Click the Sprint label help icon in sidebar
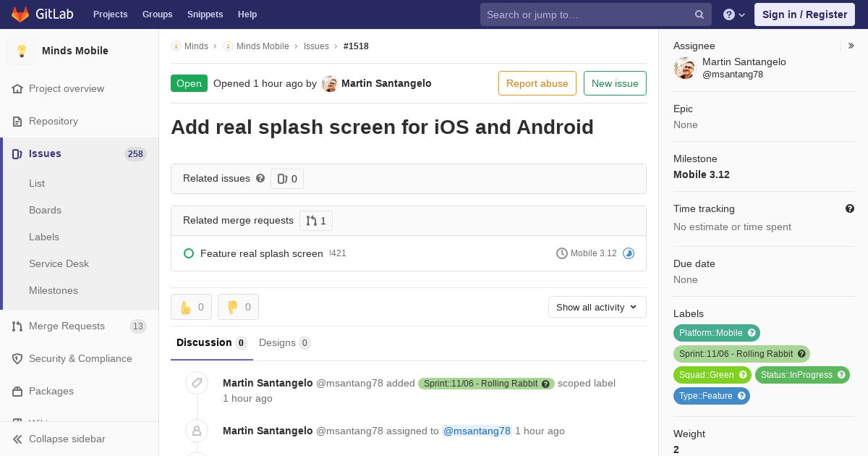Viewport: 868px width, 456px height. 801,354
